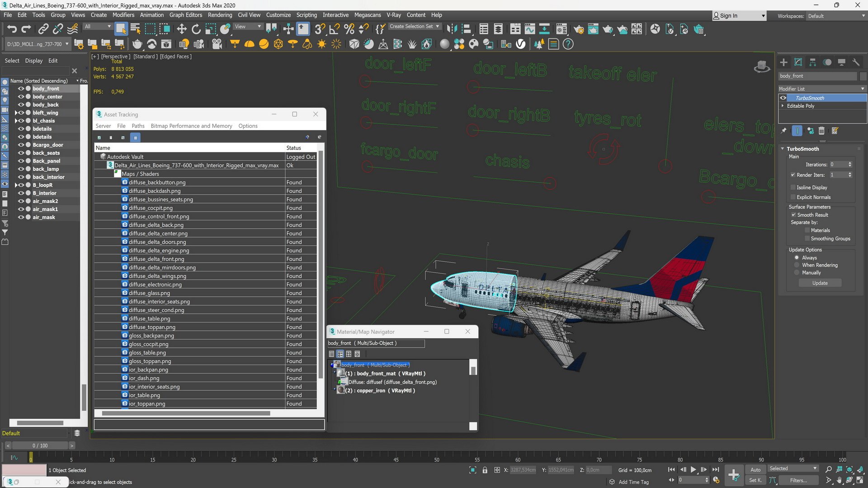Image resolution: width=868 pixels, height=488 pixels.
Task: Click the Unlink Selection icon
Action: 58,29
